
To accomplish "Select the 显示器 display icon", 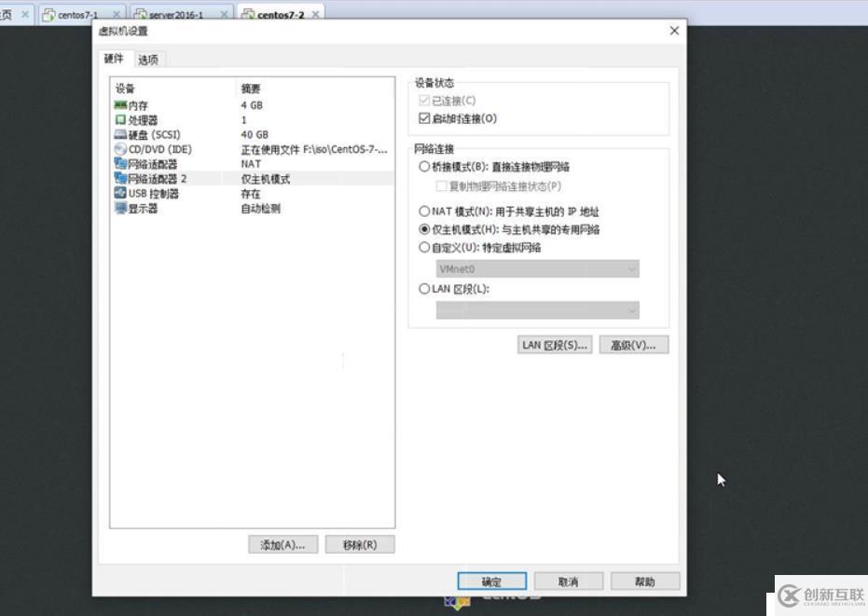I will (x=120, y=208).
